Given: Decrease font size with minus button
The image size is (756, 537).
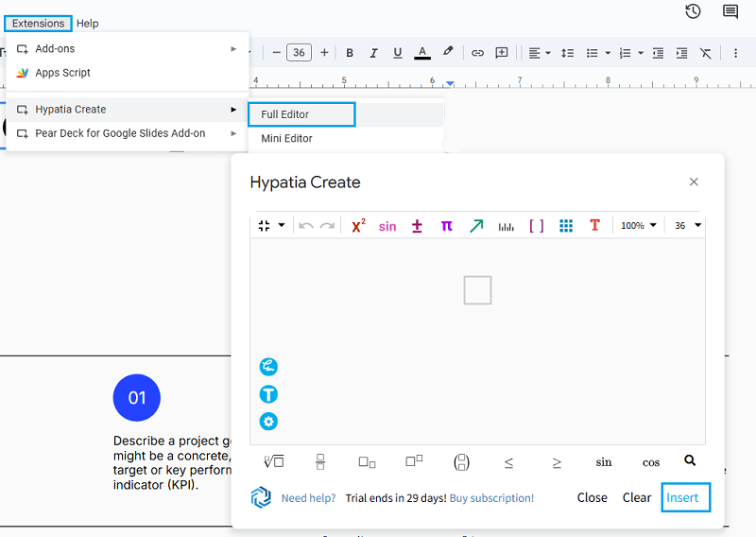Looking at the screenshot, I should [x=276, y=52].
